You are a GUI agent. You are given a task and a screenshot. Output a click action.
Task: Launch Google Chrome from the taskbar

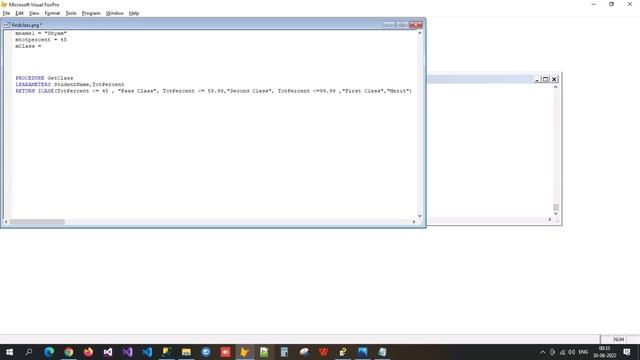pos(69,352)
